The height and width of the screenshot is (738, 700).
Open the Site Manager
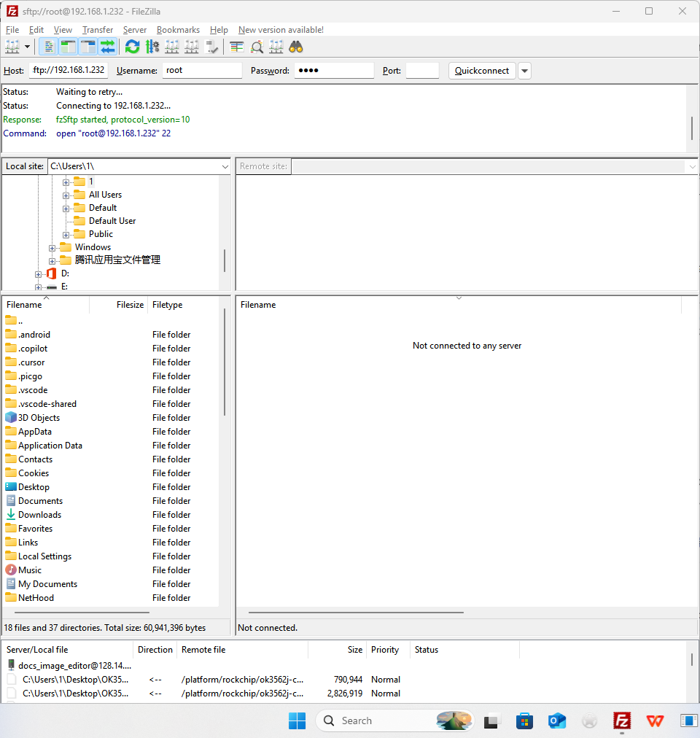pos(12,47)
